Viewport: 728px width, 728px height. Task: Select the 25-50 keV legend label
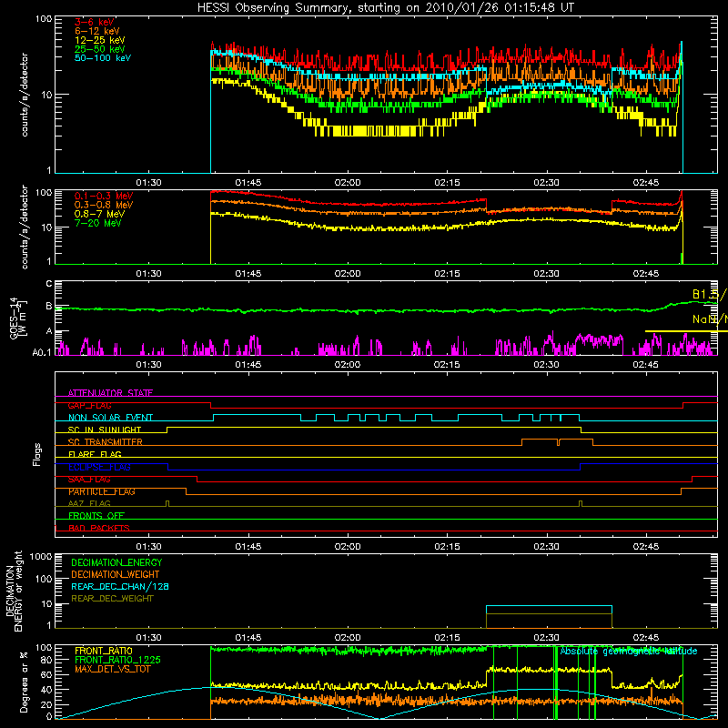tap(99, 49)
